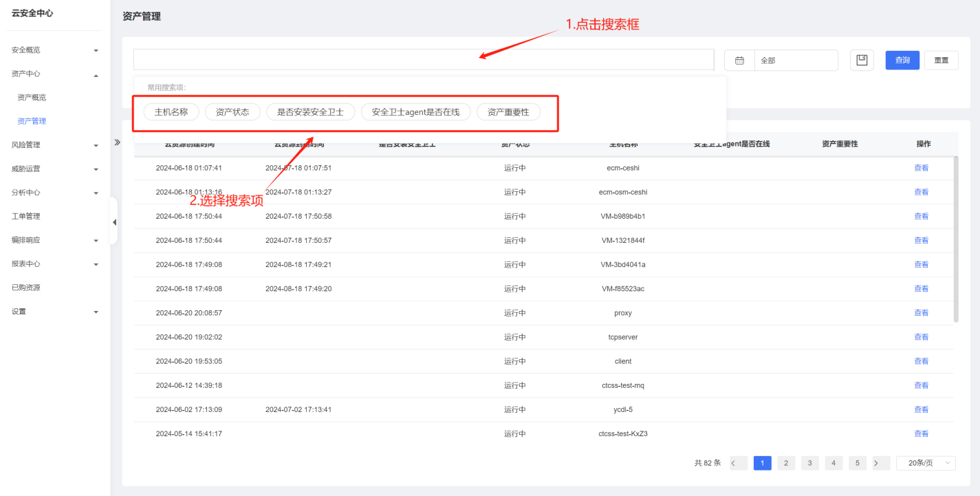Screen dimensions: 980x496
Task: Open the 资产概览 submenu item
Action: [x=32, y=98]
